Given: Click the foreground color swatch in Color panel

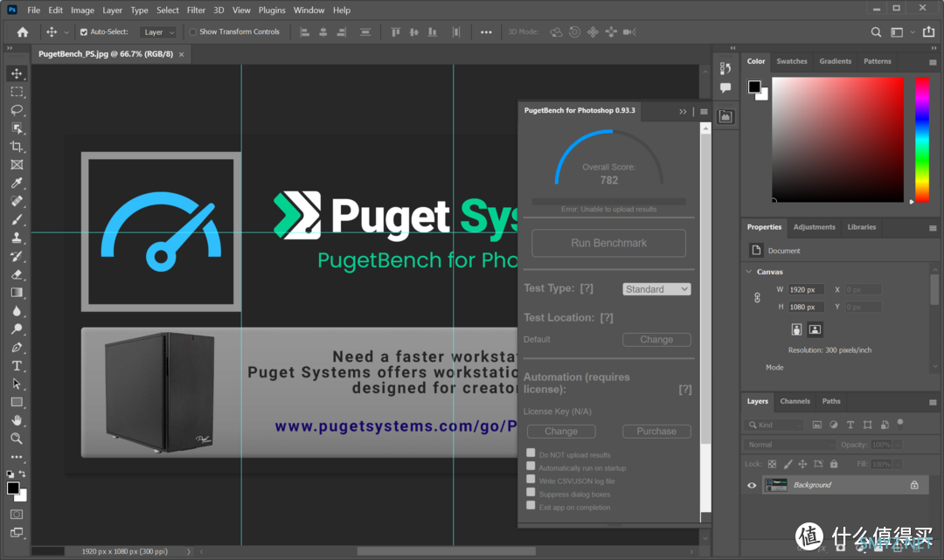Looking at the screenshot, I should 754,86.
